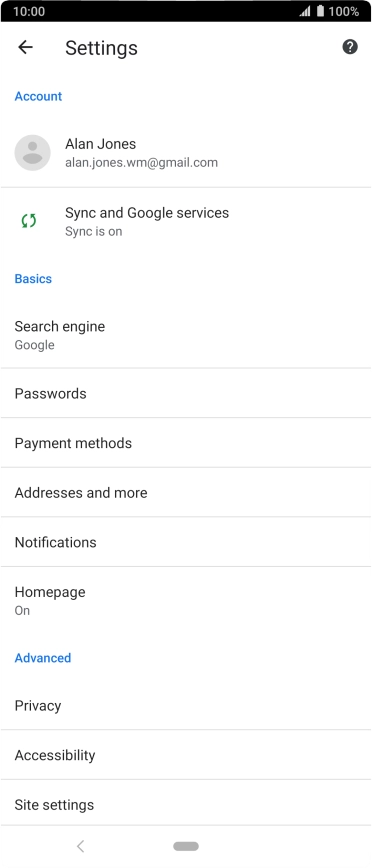Open Notifications settings
This screenshot has height=868, width=372.
186,542
